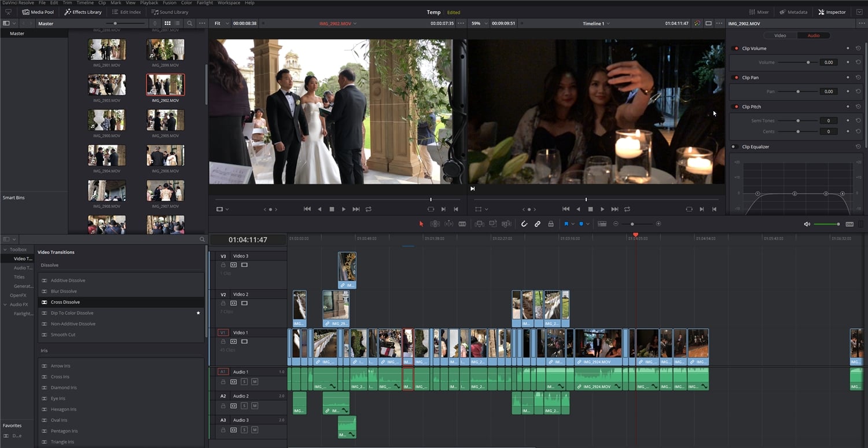Viewport: 868px width, 448px height.
Task: Select the Dip To Color Dissolve transition
Action: coord(121,313)
